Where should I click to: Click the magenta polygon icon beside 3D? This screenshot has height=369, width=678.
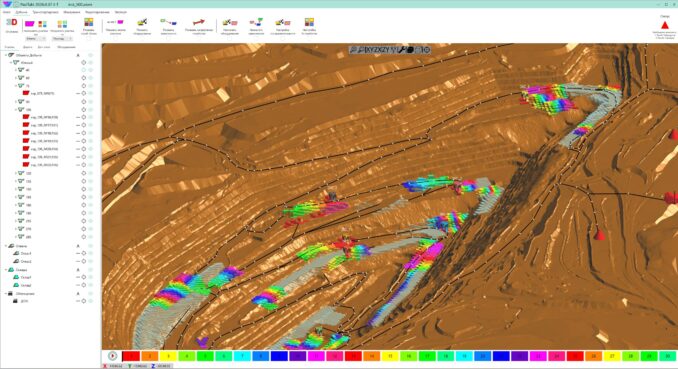coord(29,23)
